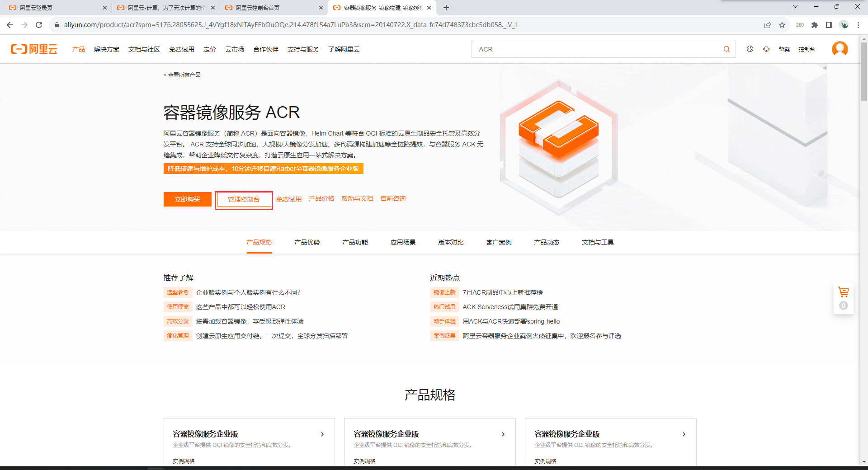The width and height of the screenshot is (868, 470).
Task: Close the 阿里云登录页 tab
Action: coord(104,8)
